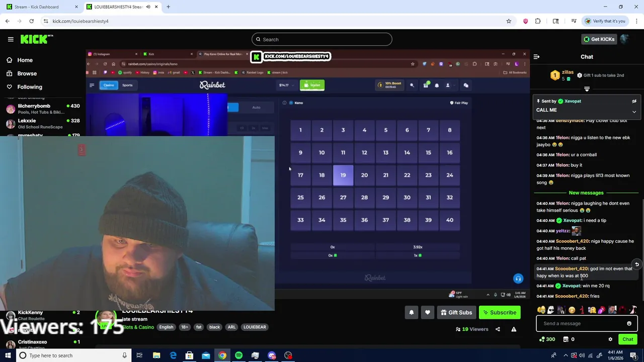The height and width of the screenshot is (362, 644).
Task: Open the user profile avatar menu
Action: tap(625, 39)
